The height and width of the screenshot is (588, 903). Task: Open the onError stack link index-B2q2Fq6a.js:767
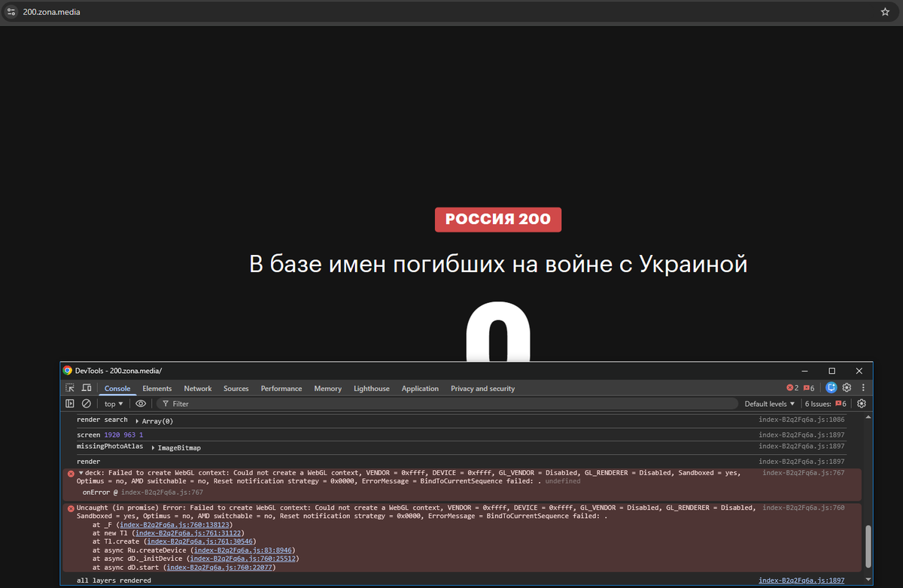[x=162, y=493]
